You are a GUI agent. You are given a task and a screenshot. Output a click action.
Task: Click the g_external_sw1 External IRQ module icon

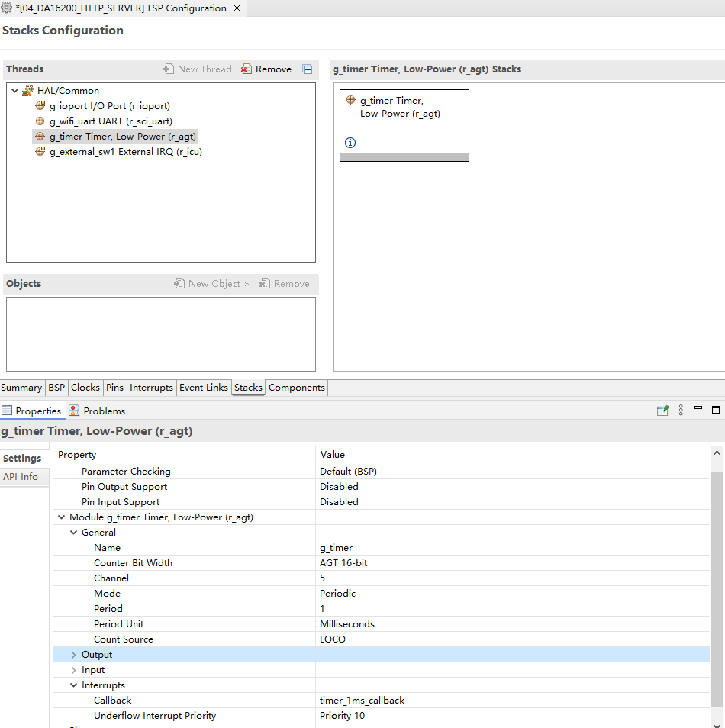pos(40,152)
